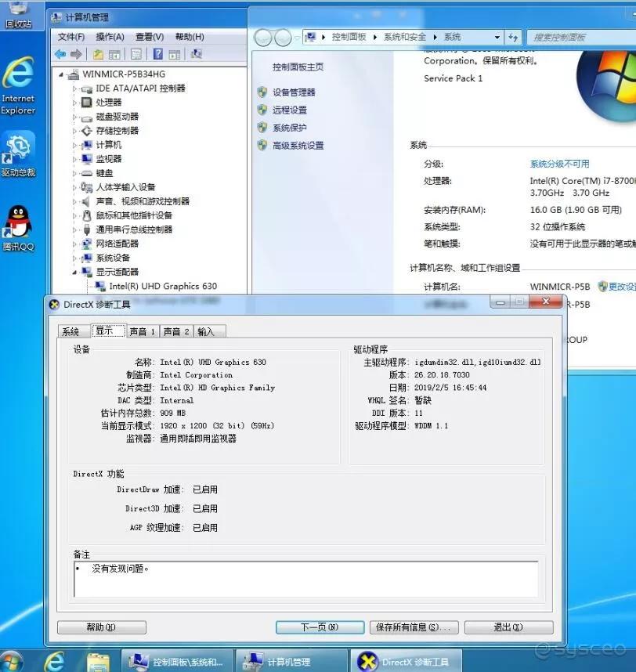This screenshot has width=636, height=672.
Task: Click the 下一页 button
Action: click(319, 627)
